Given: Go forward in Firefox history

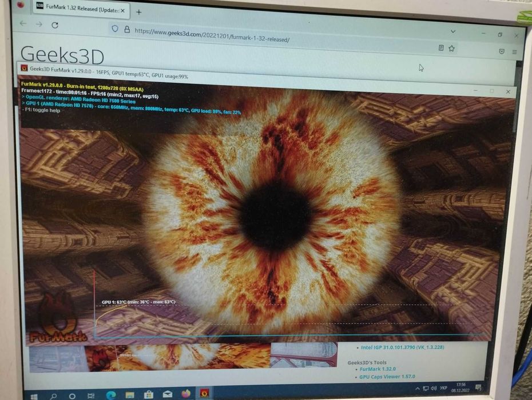Looking at the screenshot, I should (x=39, y=25).
